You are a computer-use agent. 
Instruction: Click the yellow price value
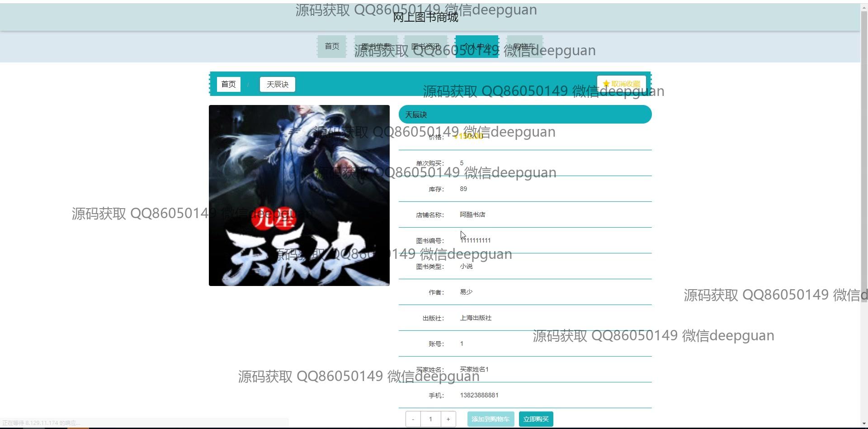pyautogui.click(x=468, y=137)
